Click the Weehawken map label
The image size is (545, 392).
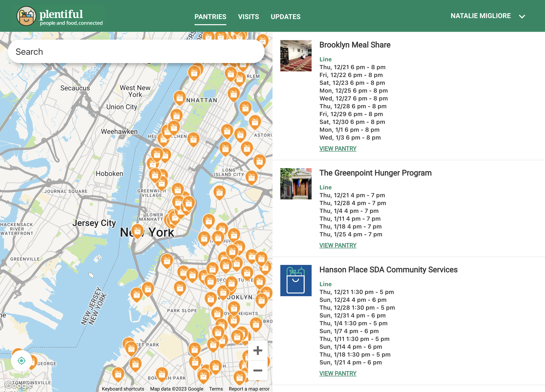tap(119, 132)
